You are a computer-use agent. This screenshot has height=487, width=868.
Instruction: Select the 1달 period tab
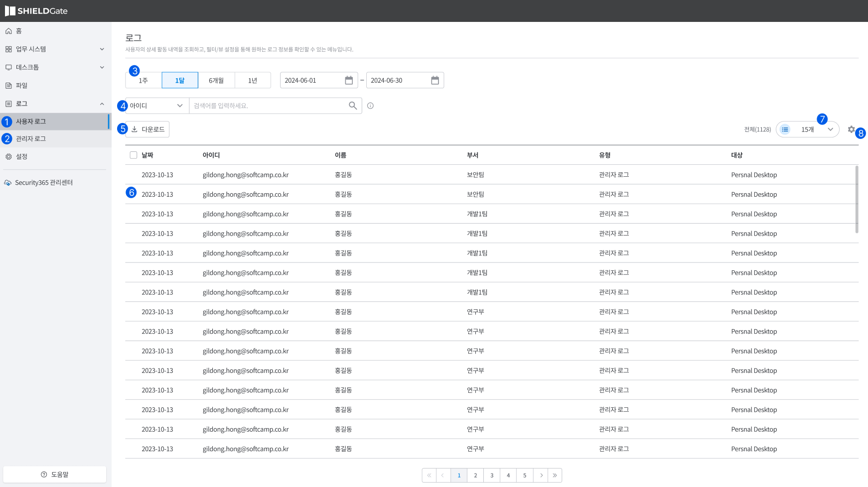pos(180,80)
